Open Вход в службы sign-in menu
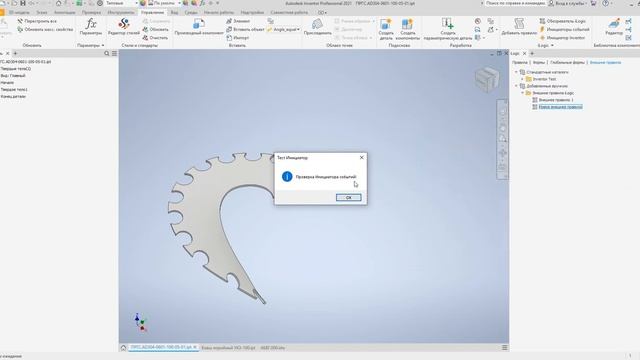 click(568, 3)
